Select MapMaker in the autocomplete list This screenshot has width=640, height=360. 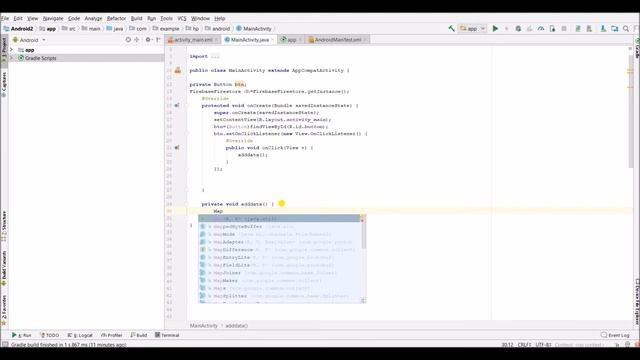pyautogui.click(x=279, y=280)
